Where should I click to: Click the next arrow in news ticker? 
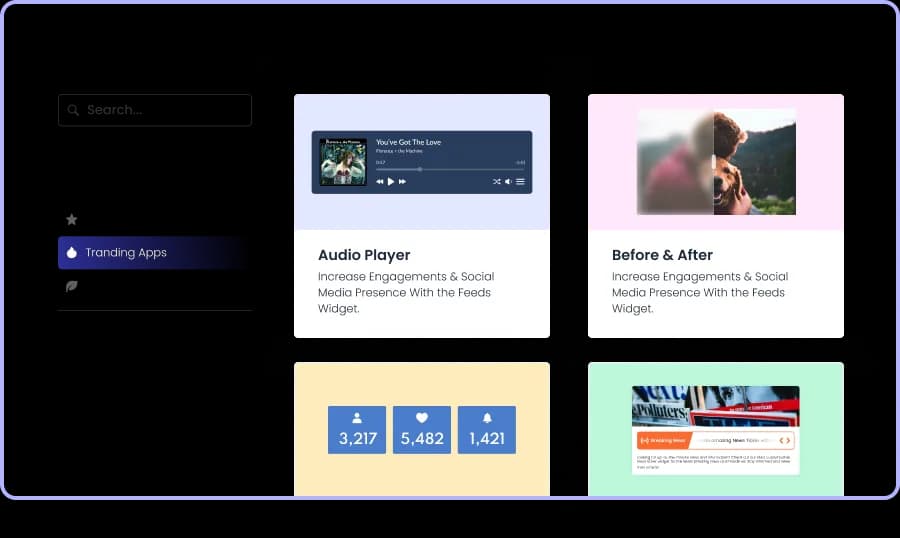click(x=788, y=440)
